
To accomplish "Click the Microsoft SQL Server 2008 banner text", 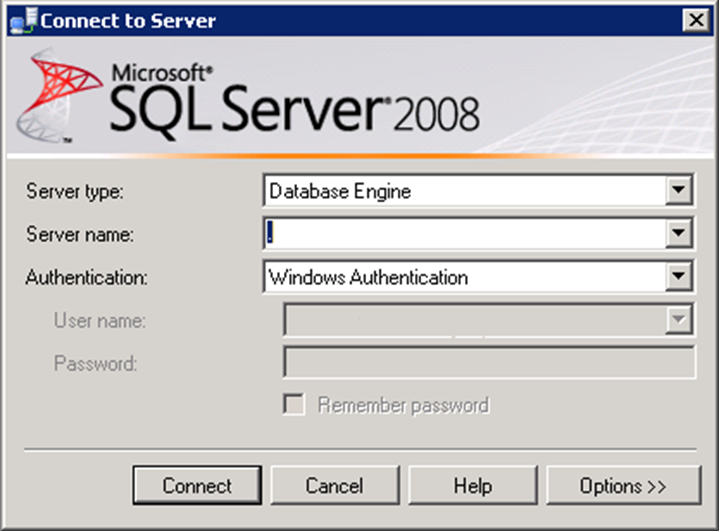I will pyautogui.click(x=294, y=102).
